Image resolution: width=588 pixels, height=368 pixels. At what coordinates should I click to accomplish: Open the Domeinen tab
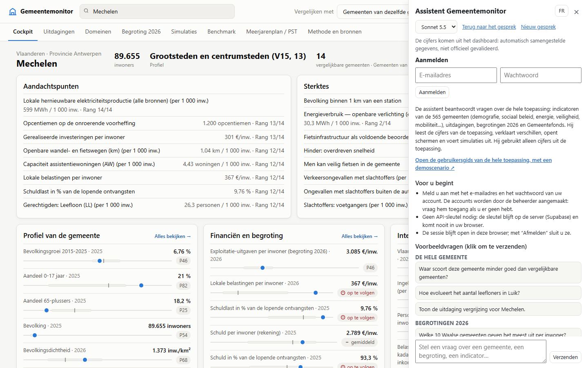(x=98, y=31)
